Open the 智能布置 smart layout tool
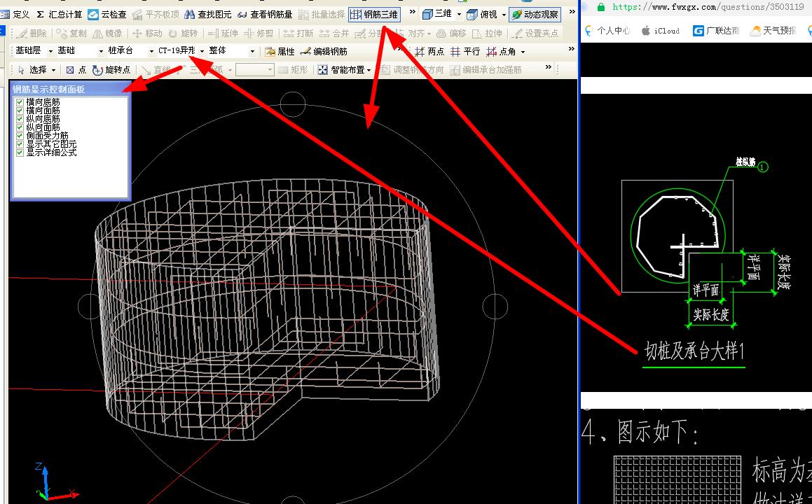The height and width of the screenshot is (504, 812). [x=342, y=70]
